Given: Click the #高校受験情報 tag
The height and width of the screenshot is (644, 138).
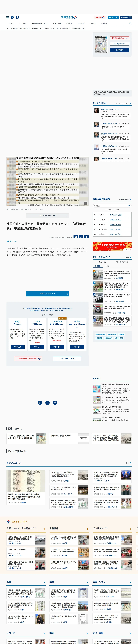Looking at the screenshot, I should (x=100, y=334).
